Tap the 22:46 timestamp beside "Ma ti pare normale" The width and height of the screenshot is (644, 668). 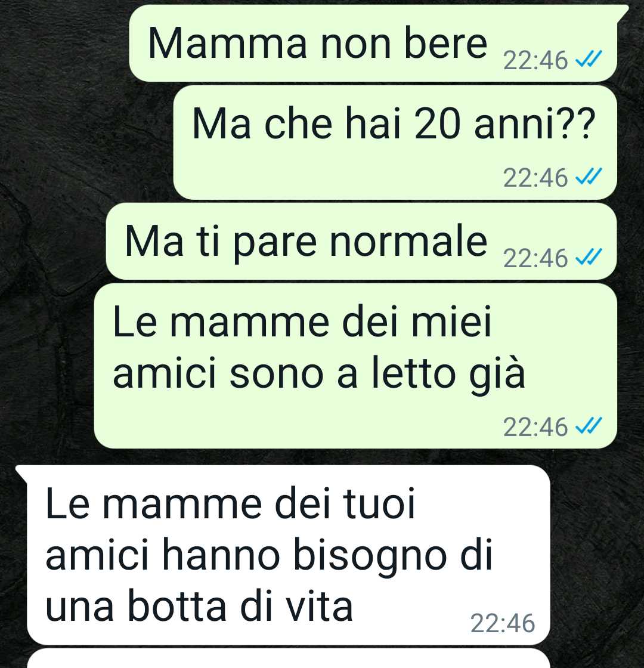535,258
